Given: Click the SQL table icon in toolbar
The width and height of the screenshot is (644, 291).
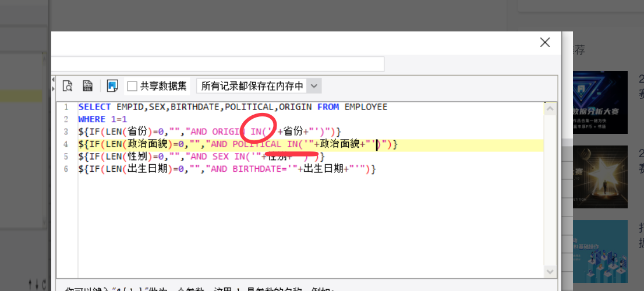Looking at the screenshot, I should [x=87, y=86].
